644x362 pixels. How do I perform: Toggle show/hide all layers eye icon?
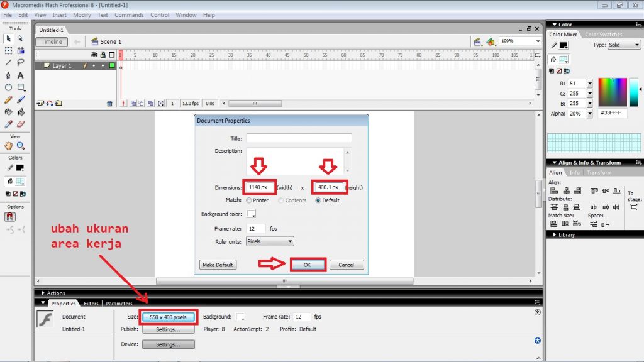(94, 55)
